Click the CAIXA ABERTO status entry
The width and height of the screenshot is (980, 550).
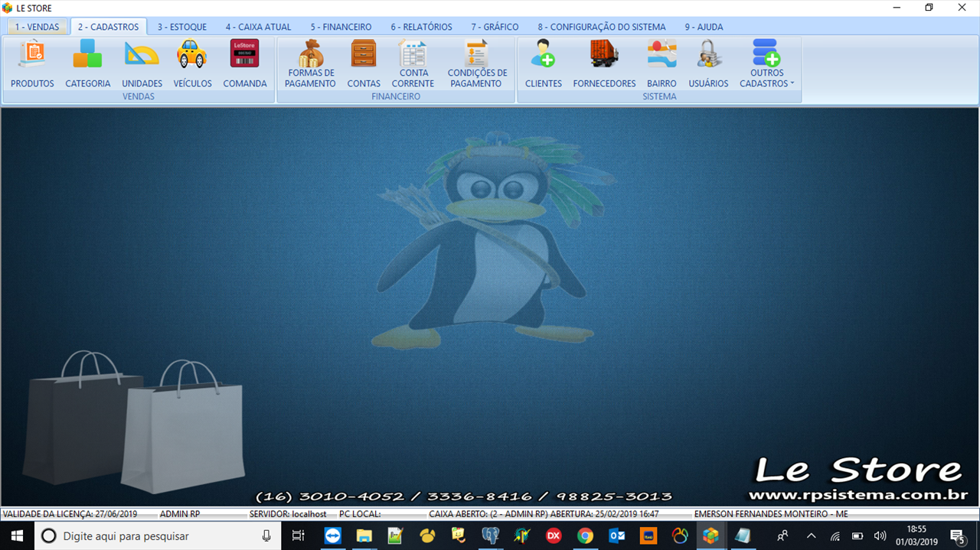[x=544, y=514]
